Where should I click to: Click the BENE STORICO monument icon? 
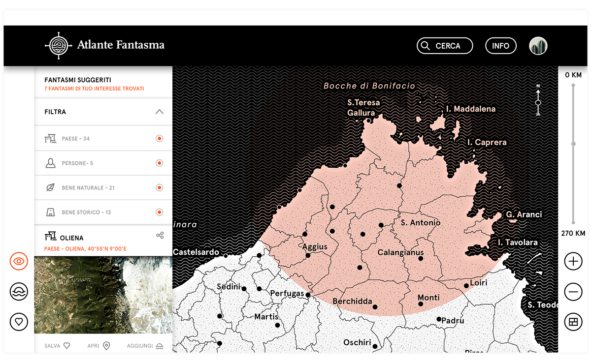[x=50, y=212]
